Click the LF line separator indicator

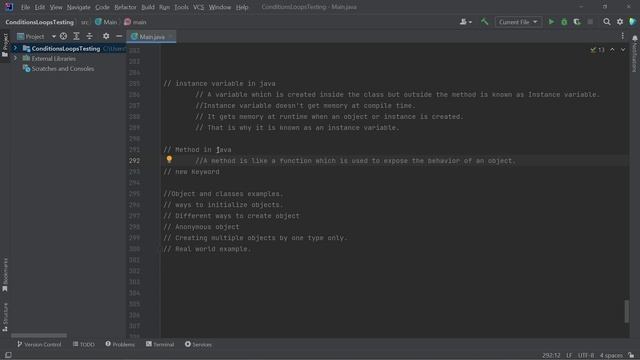tap(569, 356)
